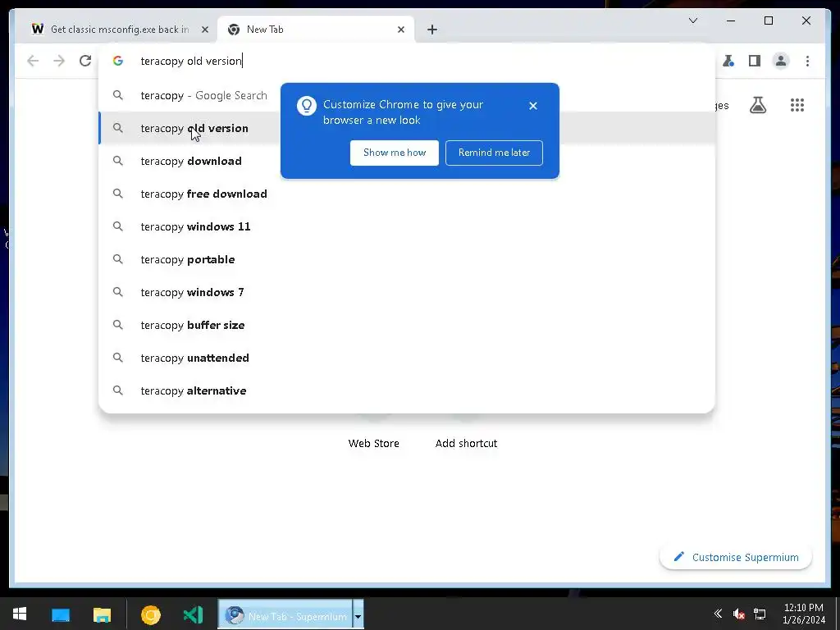Select suggestion 'teracopy download'
The width and height of the screenshot is (840, 630).
coord(407,161)
